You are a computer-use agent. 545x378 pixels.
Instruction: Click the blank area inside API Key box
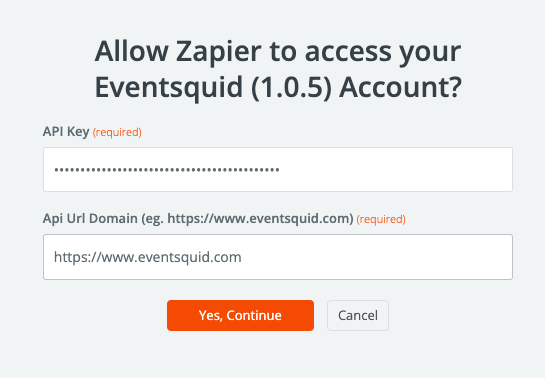tap(396, 170)
